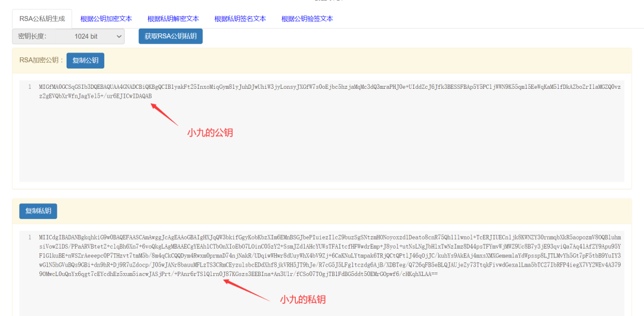Open the 根据私钥签名文本 tab
The image size is (644, 316).
click(x=240, y=18)
